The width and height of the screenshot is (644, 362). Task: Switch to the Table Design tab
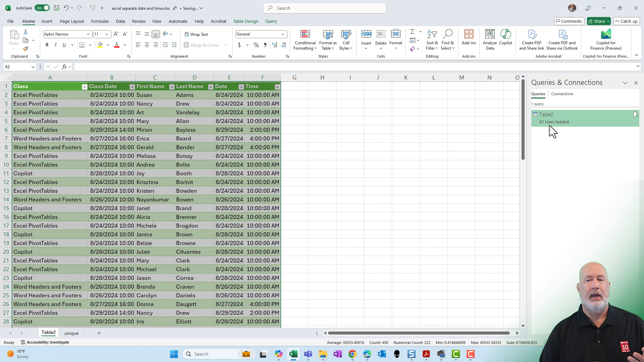coord(246,21)
